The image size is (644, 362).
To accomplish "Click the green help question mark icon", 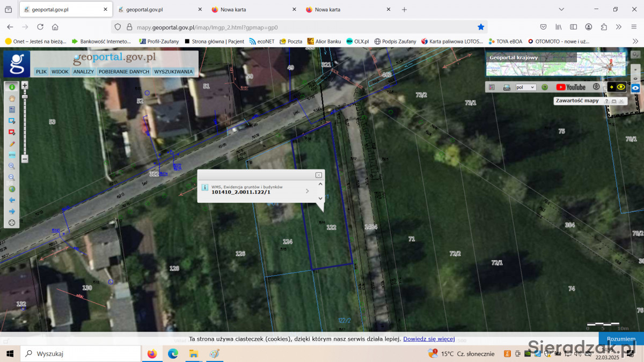I will [544, 87].
